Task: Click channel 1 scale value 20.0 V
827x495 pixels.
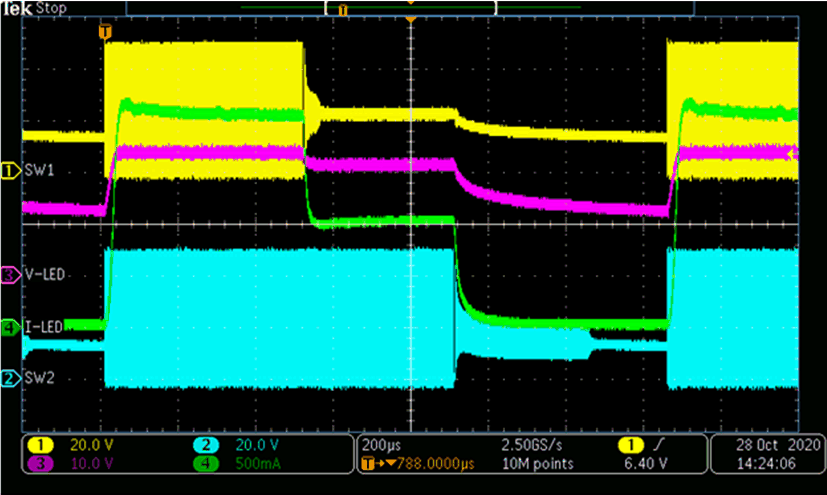Action: coord(92,445)
